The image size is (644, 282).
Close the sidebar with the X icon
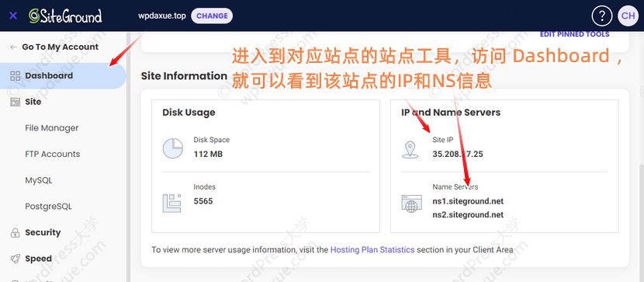click(x=13, y=16)
